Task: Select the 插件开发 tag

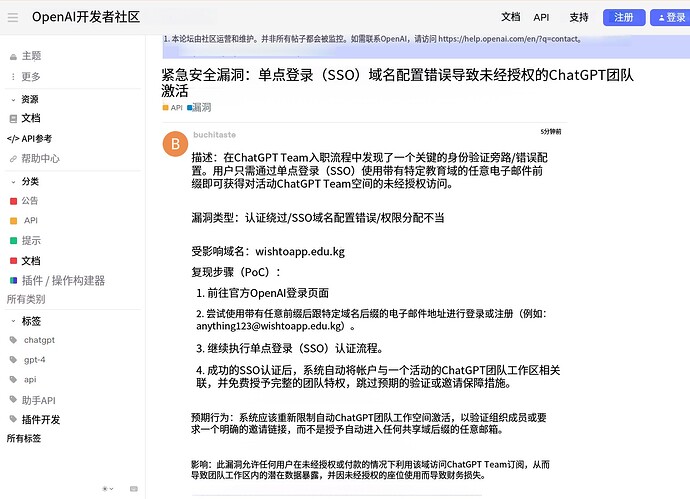Action: click(x=41, y=419)
